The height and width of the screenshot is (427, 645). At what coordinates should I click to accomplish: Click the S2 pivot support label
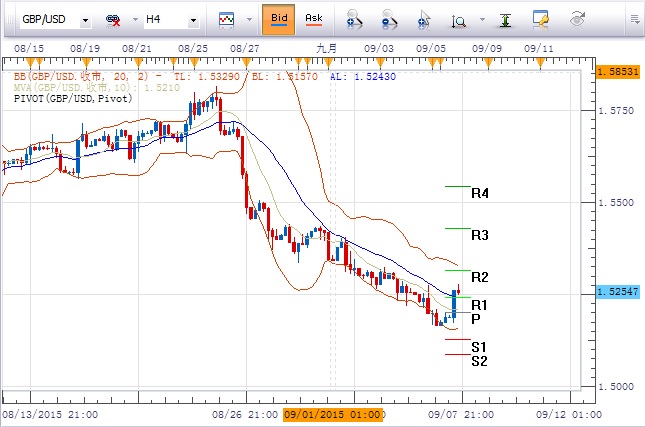479,361
